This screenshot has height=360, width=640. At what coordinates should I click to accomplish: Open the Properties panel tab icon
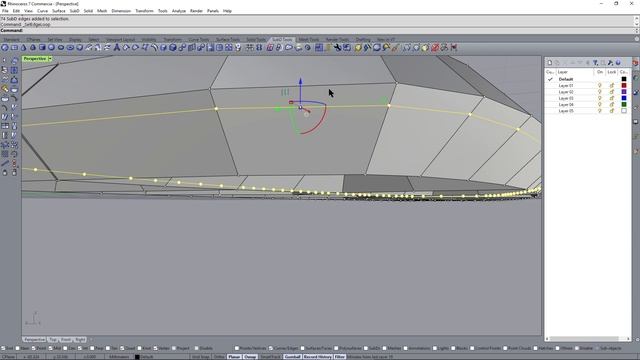coord(636,78)
